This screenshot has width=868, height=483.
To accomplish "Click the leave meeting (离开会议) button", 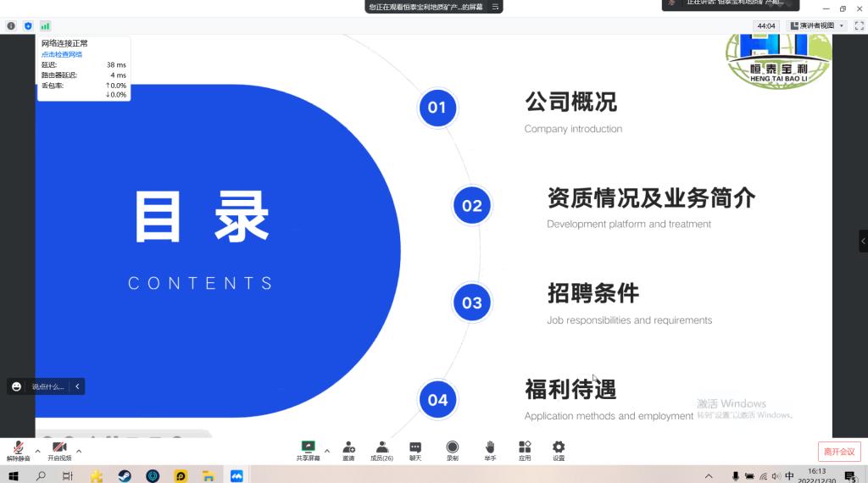I will [x=839, y=452].
